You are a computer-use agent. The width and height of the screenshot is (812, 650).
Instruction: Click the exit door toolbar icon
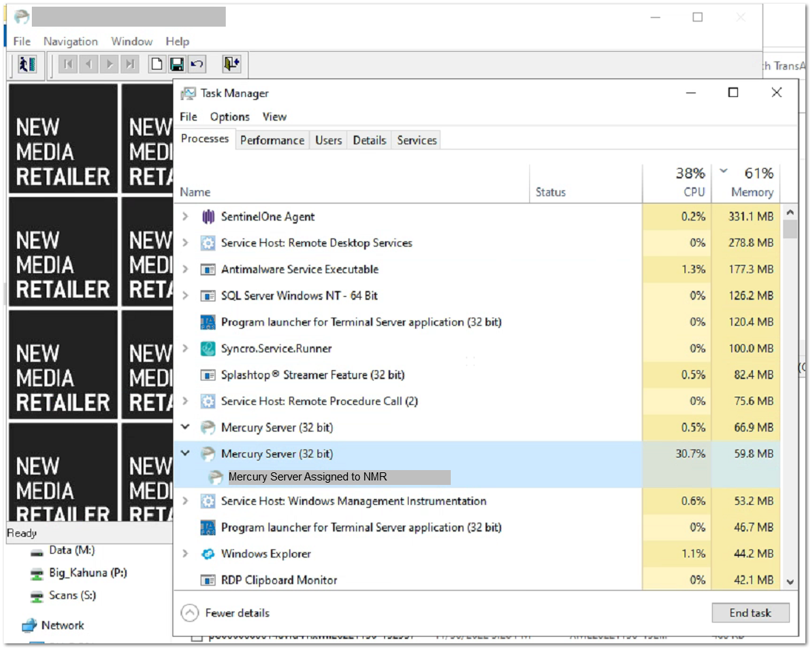232,64
